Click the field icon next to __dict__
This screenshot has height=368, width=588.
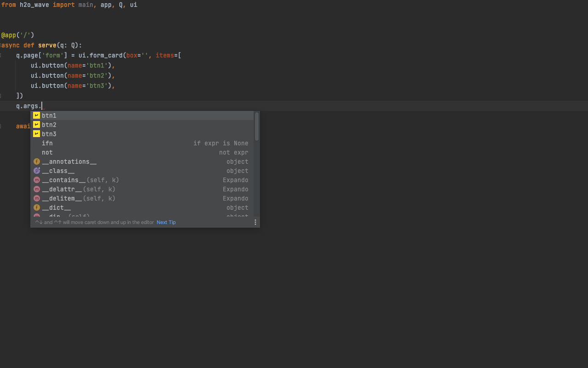click(x=37, y=207)
